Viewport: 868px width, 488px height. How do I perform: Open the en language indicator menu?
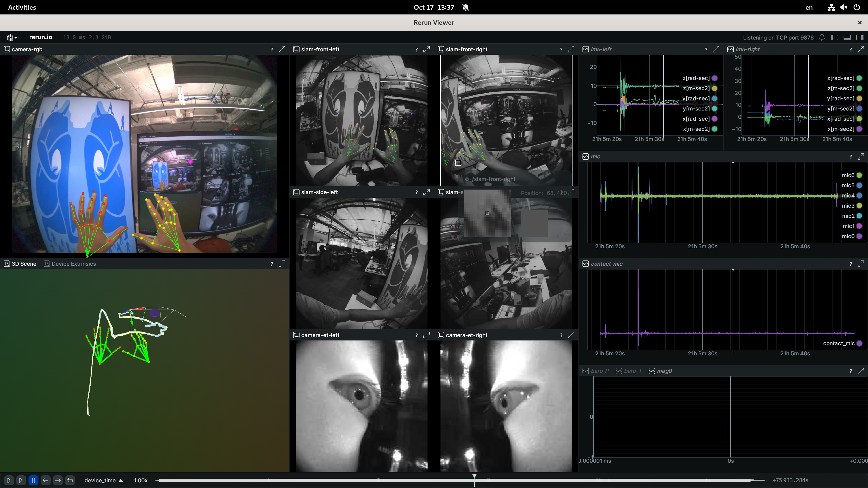click(x=809, y=7)
